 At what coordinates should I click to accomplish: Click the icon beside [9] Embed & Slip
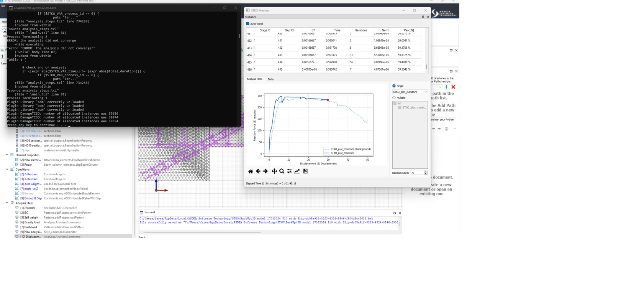point(17,198)
